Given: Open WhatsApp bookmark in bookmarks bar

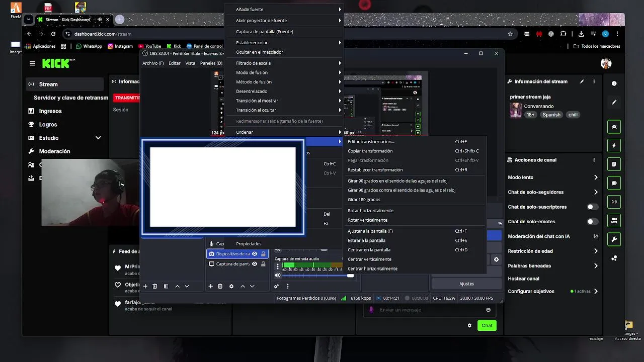Looking at the screenshot, I should click(x=89, y=46).
